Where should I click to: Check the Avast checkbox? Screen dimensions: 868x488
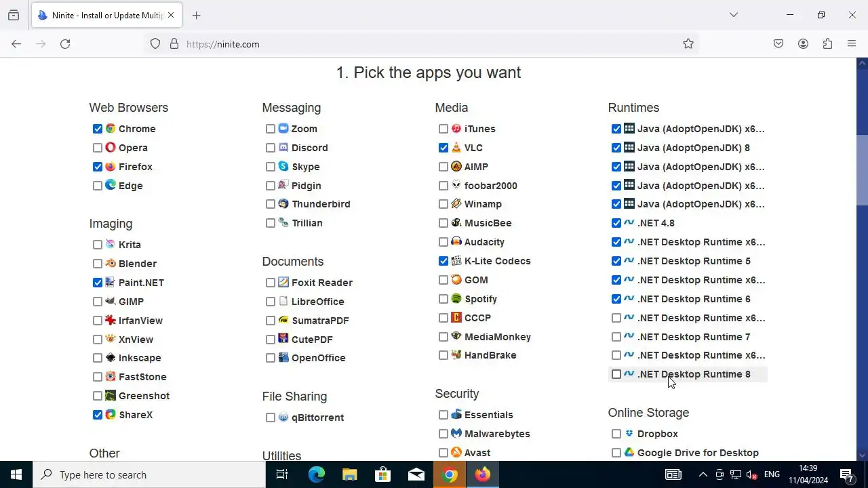coord(443,453)
